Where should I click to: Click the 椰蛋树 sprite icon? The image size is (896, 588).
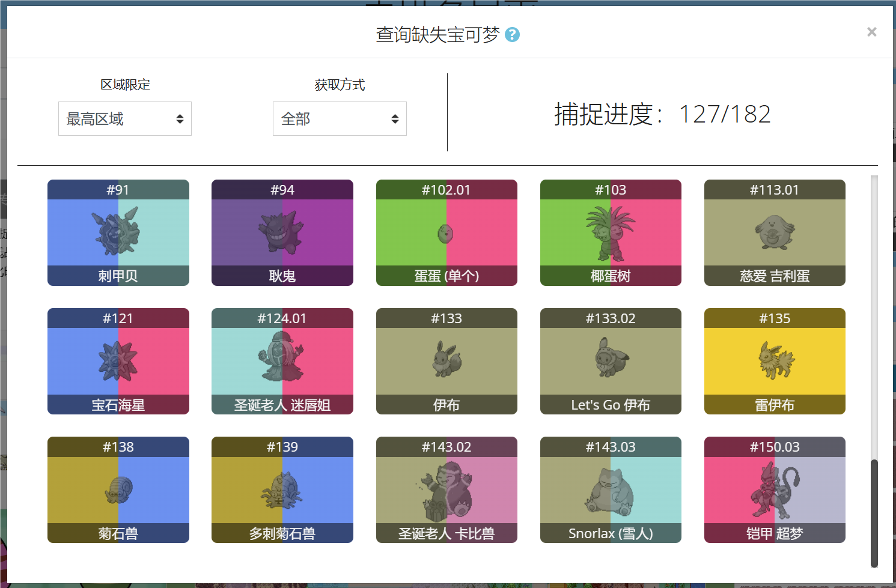(x=611, y=232)
